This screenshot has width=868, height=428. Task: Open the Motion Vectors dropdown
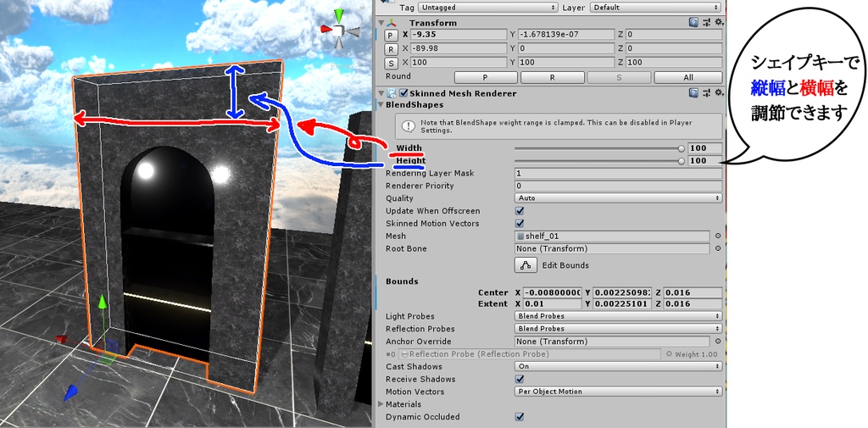(x=618, y=392)
